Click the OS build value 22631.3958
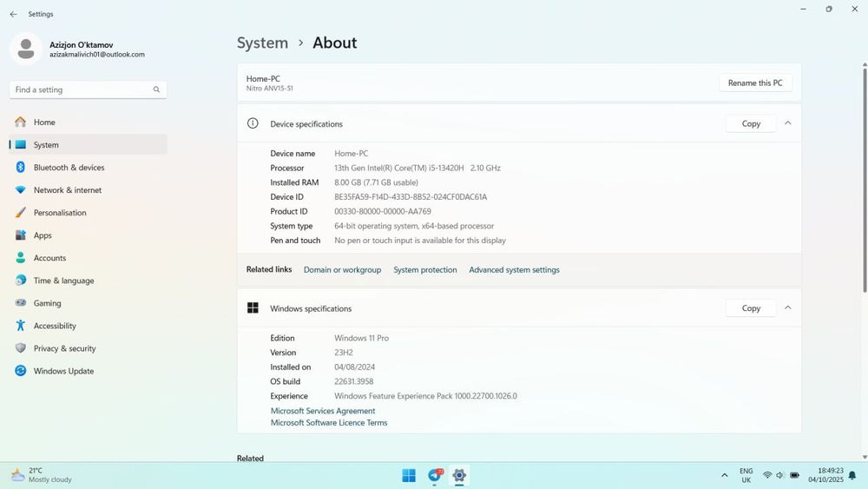 coord(354,381)
